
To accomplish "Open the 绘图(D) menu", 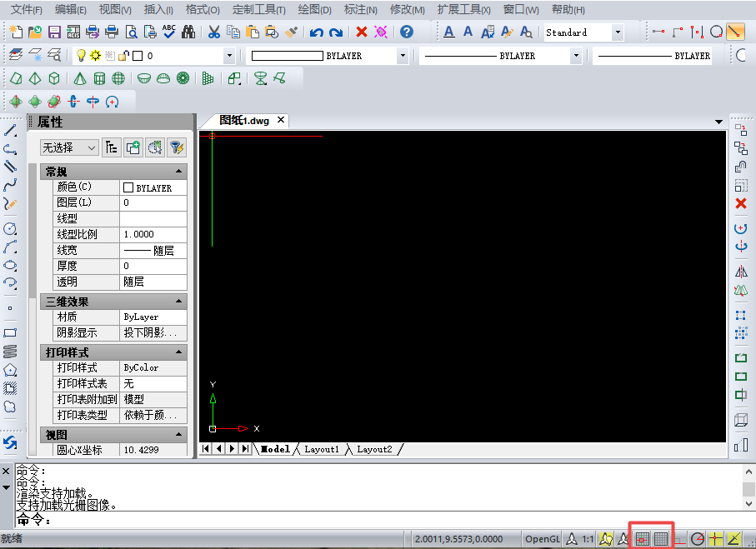I will 314,10.
